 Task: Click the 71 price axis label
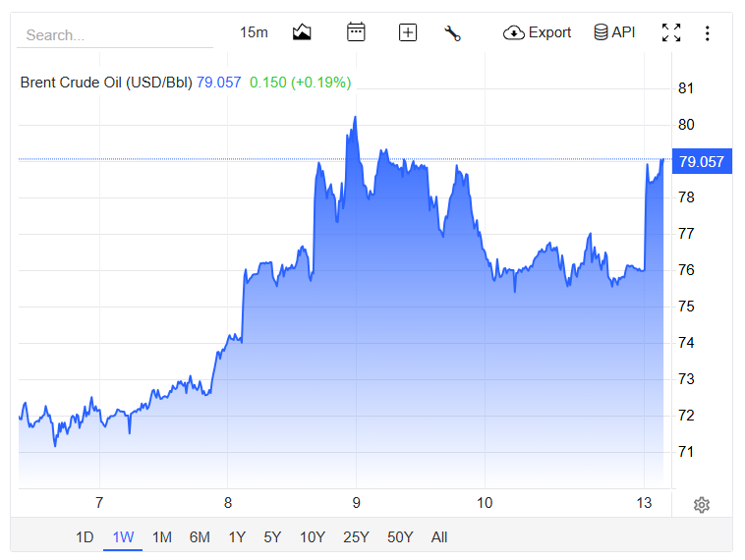(x=686, y=452)
